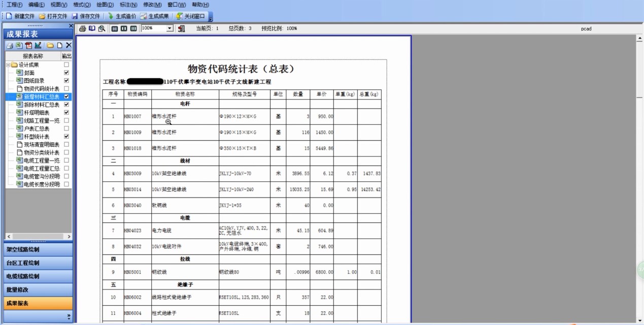Click the blue chart icon in 成果报表 toolbar
This screenshot has width=644, height=325.
click(x=38, y=46)
